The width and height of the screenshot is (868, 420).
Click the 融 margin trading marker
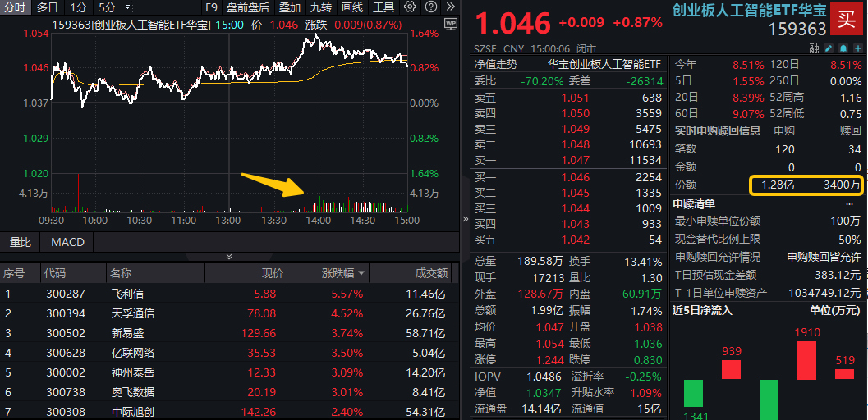pos(814,48)
